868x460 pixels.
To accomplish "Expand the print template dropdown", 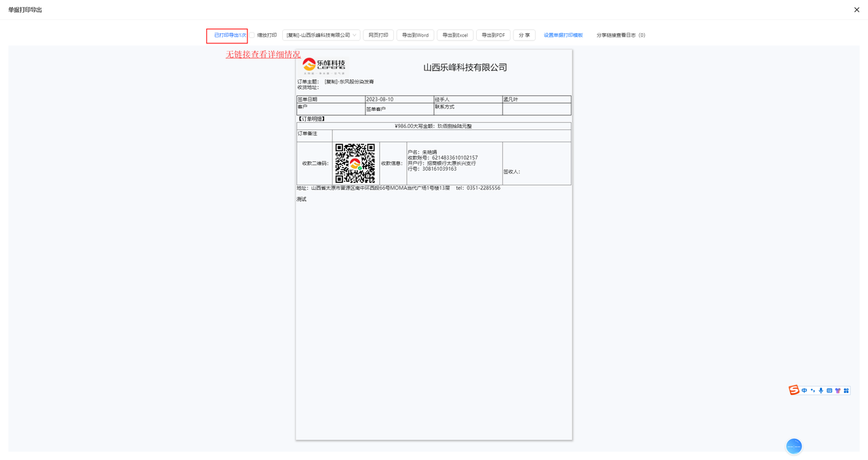I will click(x=321, y=35).
